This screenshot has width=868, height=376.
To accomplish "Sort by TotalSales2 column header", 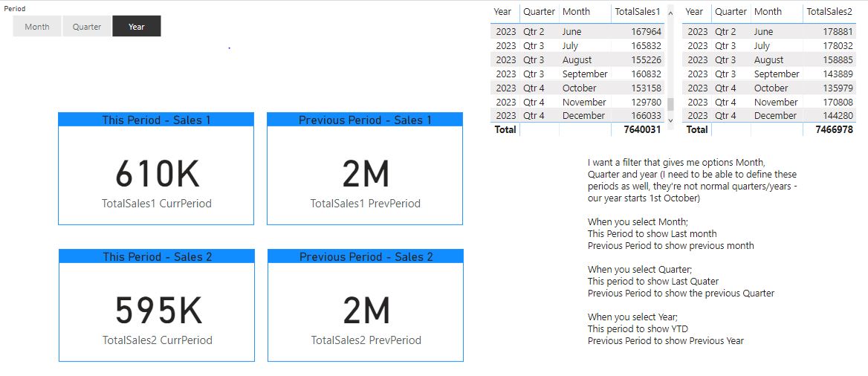I will tap(829, 11).
